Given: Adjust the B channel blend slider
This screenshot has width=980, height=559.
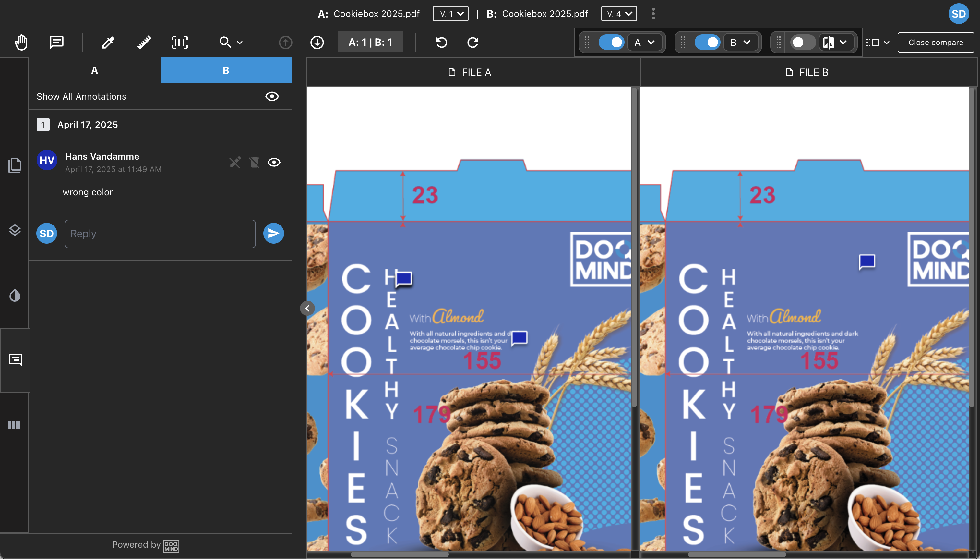Looking at the screenshot, I should (x=708, y=42).
